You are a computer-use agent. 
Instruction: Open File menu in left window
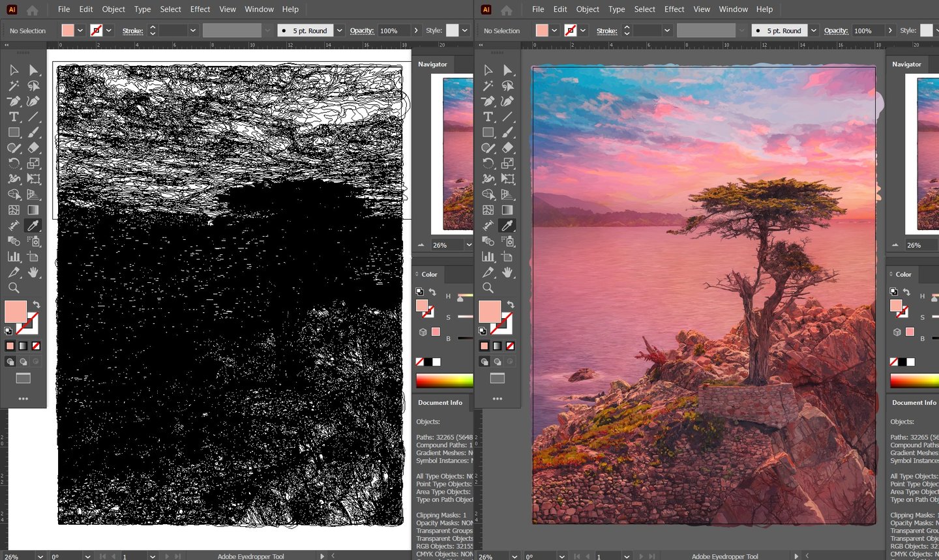pyautogui.click(x=64, y=9)
